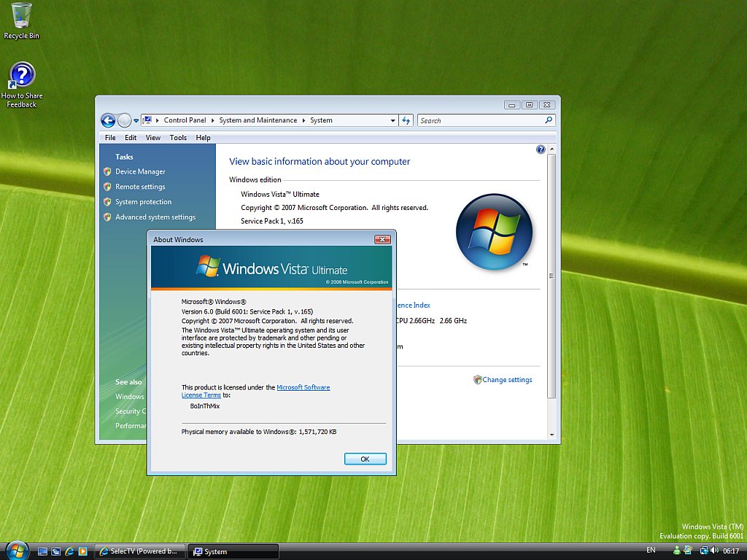Expand the breadcrumb arrow after Control Panel
This screenshot has height=560, width=747.
click(x=213, y=120)
